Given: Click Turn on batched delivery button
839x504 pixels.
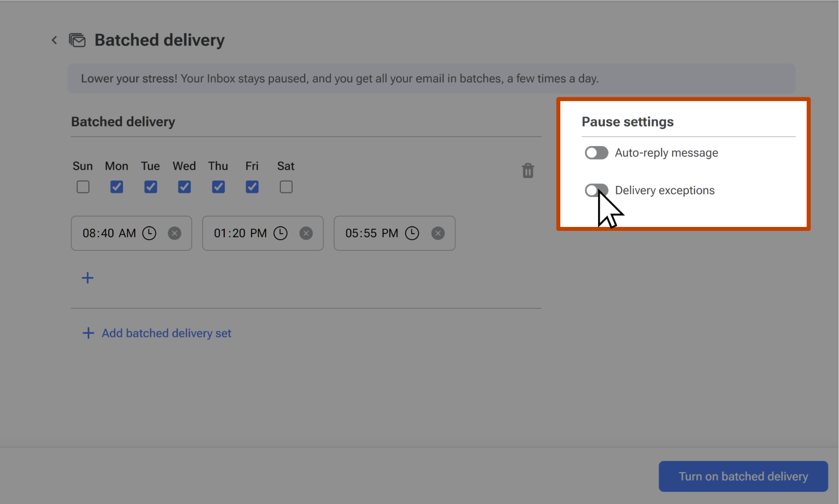Looking at the screenshot, I should pos(743,476).
